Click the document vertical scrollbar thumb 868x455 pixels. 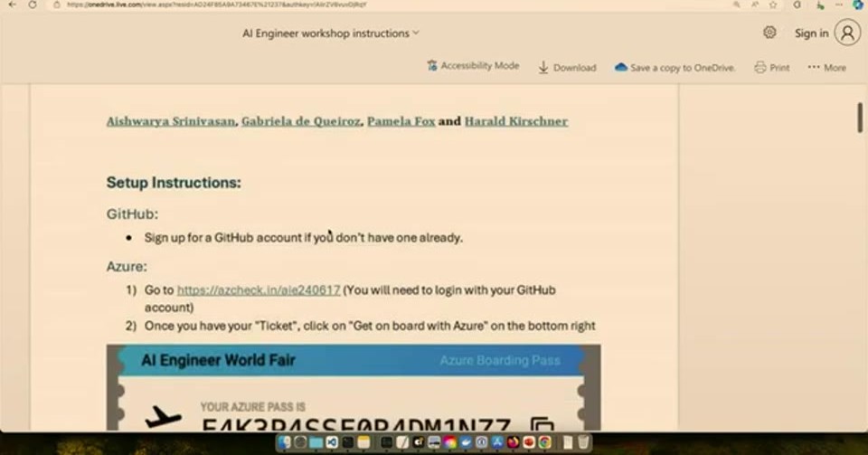coord(860,118)
